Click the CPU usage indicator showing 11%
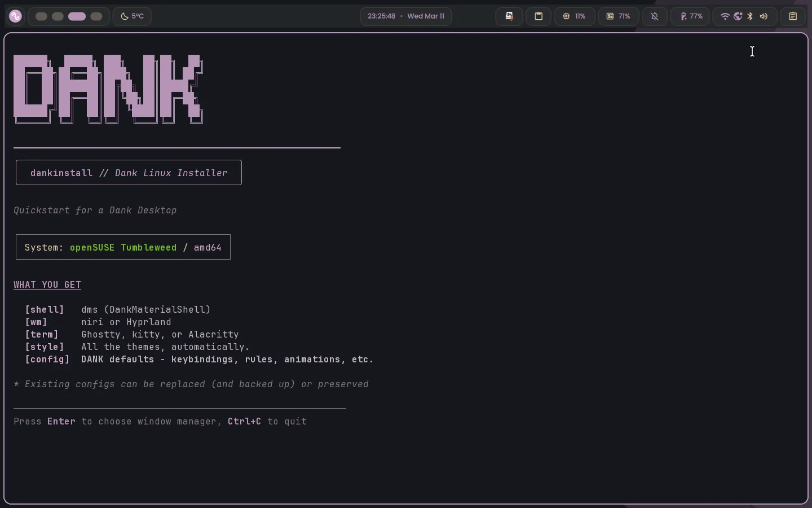 pos(575,16)
